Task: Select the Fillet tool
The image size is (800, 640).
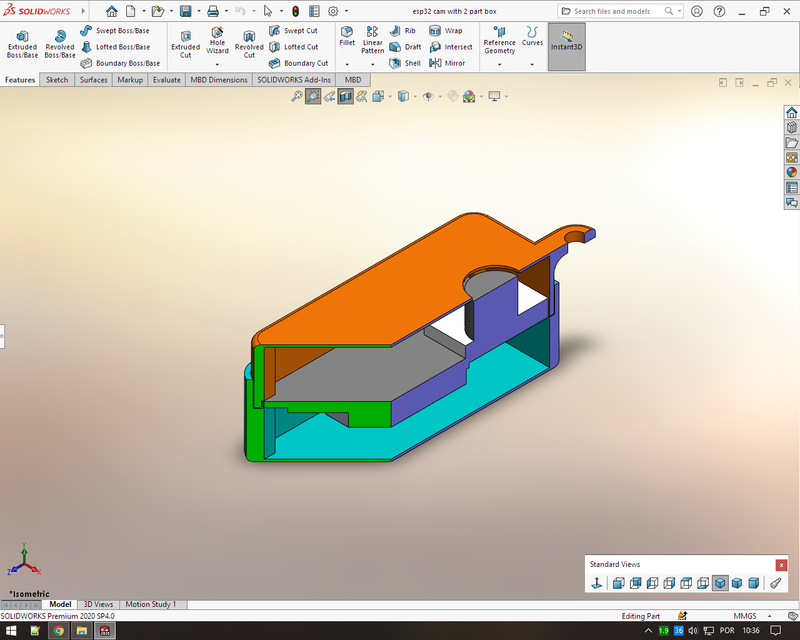Action: pyautogui.click(x=347, y=40)
